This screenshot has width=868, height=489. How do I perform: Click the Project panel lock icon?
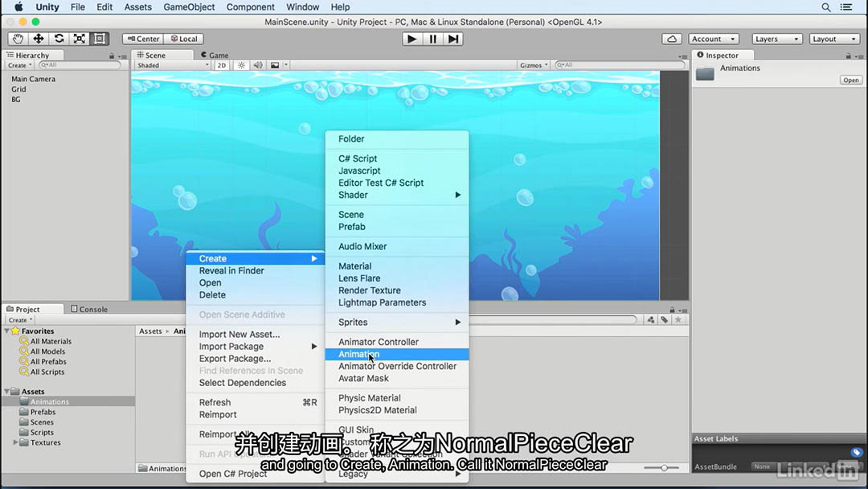click(672, 310)
